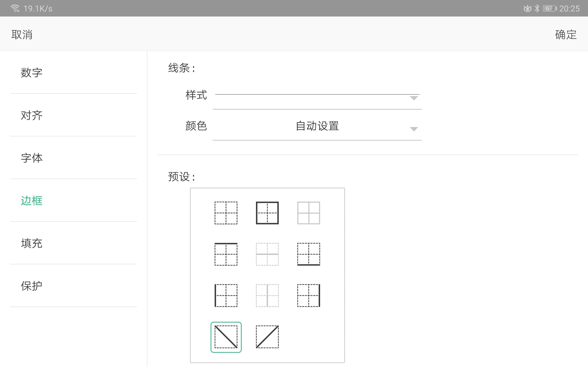Choose the no border preset
Image resolution: width=588 pixels, height=367 pixels.
pos(226,212)
